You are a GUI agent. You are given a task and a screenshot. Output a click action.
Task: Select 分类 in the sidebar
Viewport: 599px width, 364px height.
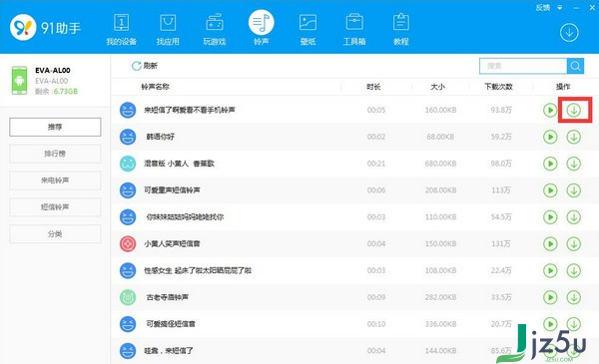tap(55, 234)
